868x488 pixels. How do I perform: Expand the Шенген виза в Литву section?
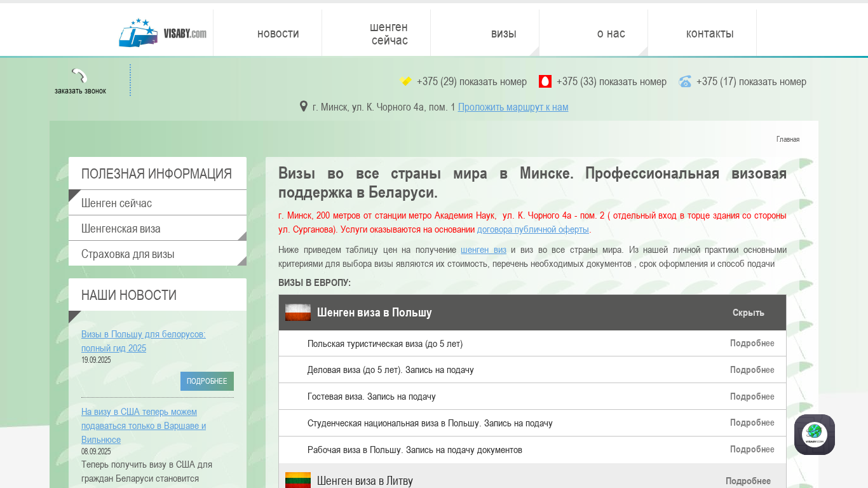748,481
